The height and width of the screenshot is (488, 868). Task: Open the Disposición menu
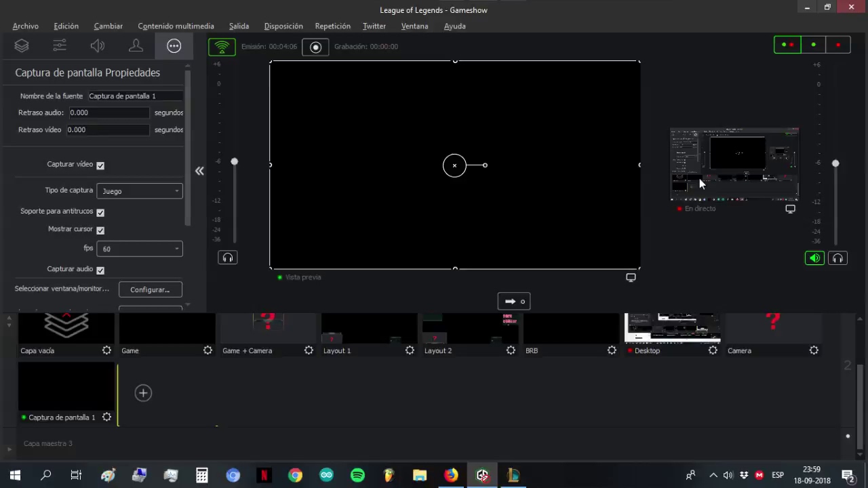pyautogui.click(x=283, y=26)
